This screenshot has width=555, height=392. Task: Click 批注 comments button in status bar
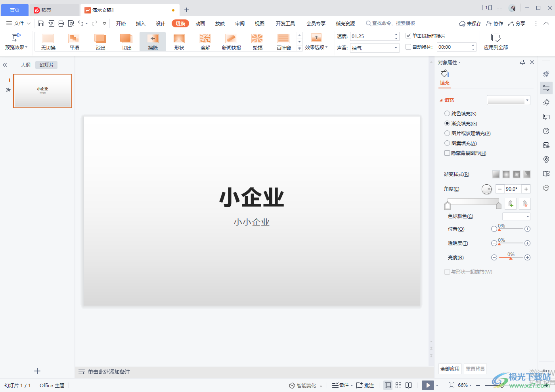pyautogui.click(x=365, y=385)
